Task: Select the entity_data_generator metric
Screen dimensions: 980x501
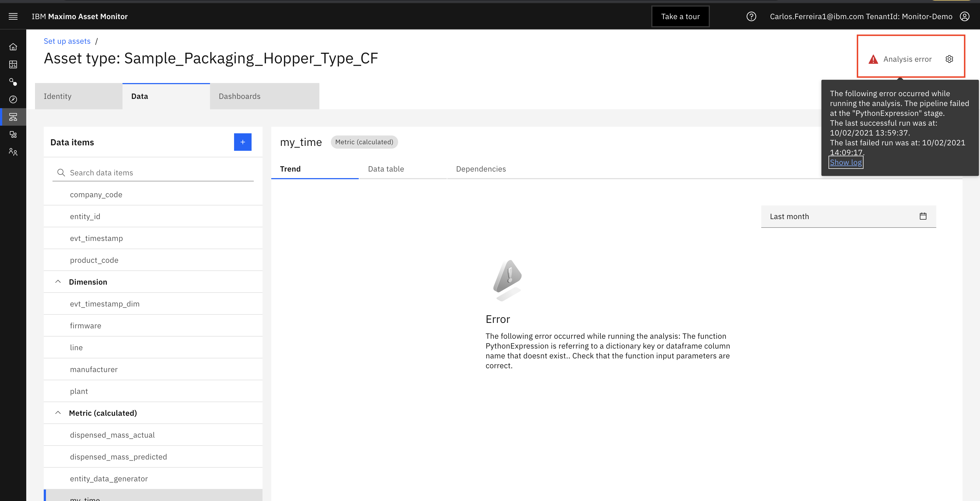Action: pos(153,479)
